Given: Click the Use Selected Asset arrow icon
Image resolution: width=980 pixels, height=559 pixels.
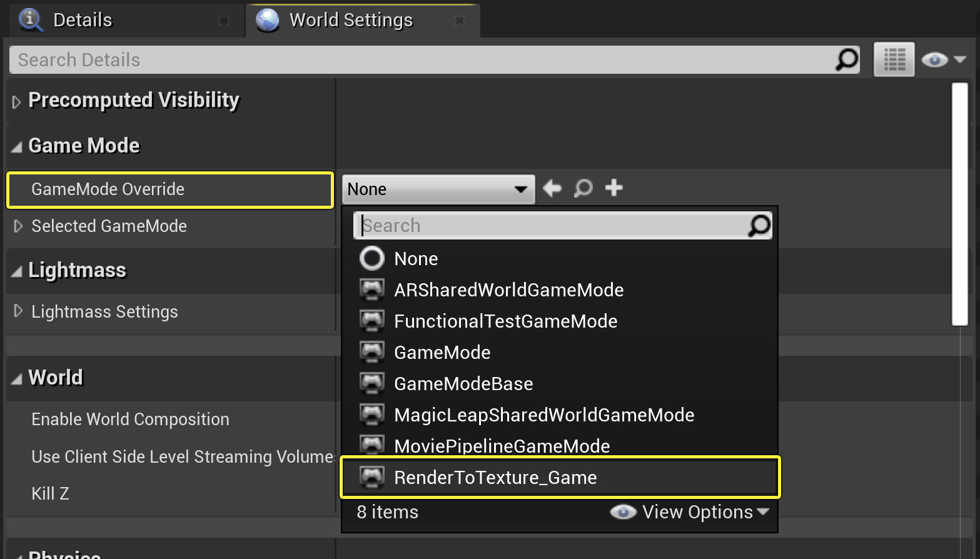Looking at the screenshot, I should [551, 188].
